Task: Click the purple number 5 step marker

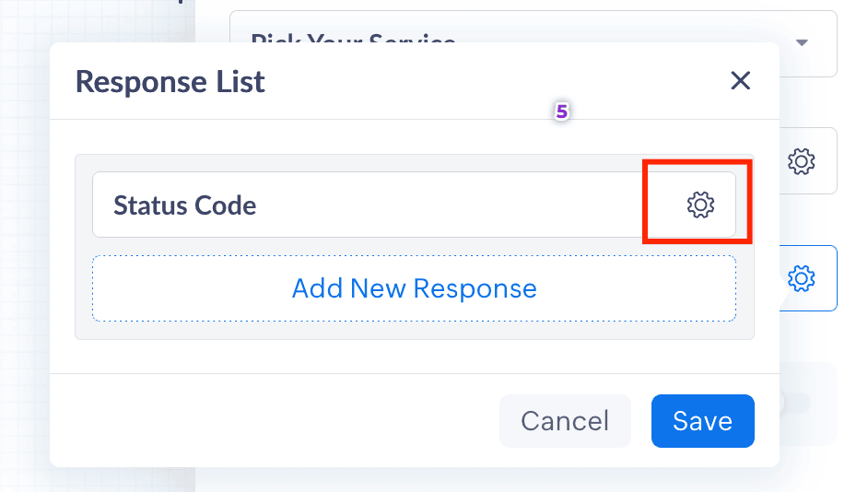Action: pyautogui.click(x=562, y=112)
